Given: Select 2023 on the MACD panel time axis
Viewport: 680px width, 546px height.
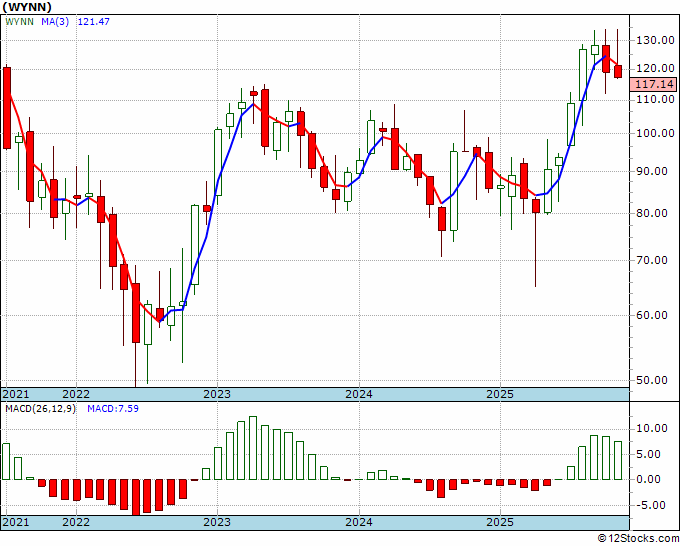Looking at the screenshot, I should point(217,522).
